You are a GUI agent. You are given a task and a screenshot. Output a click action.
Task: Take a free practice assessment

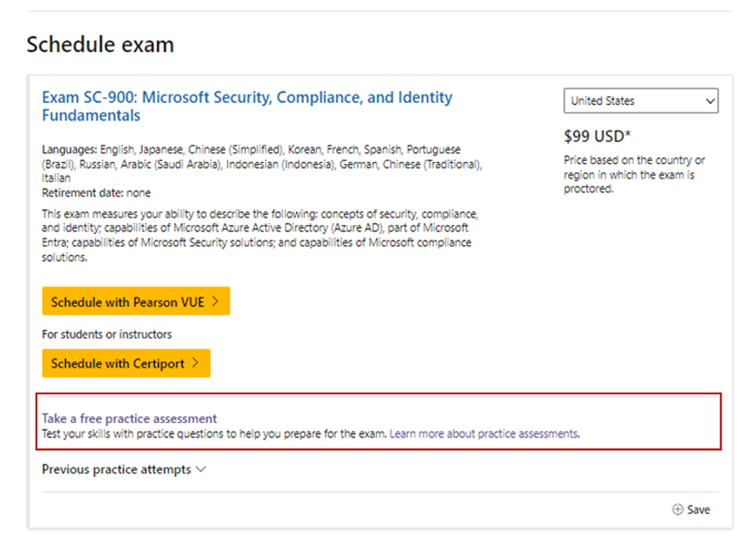tap(129, 419)
